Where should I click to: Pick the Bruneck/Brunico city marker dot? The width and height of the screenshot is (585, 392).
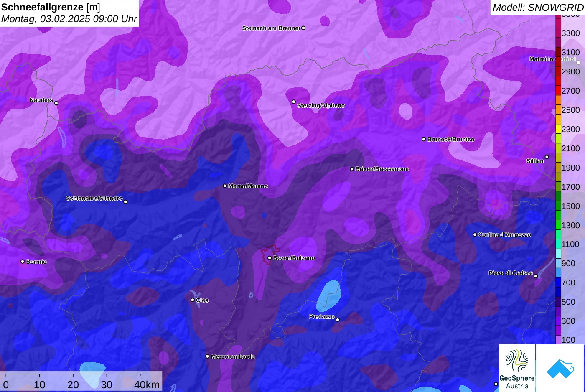coord(424,139)
